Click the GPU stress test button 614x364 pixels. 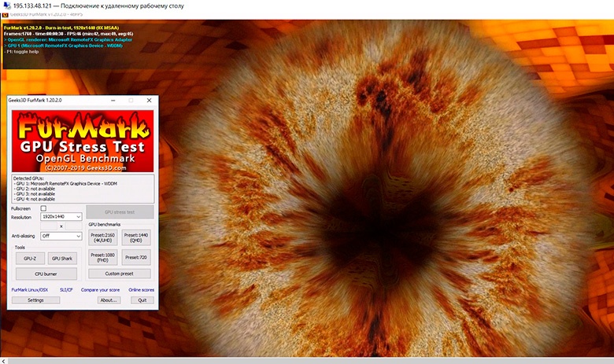click(120, 212)
